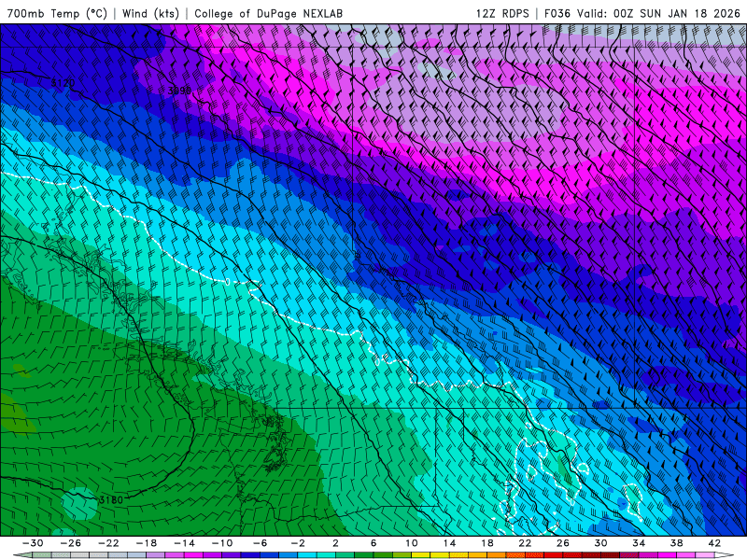This screenshot has width=747, height=560.
Task: Click the -10 colorbar value
Action: (x=222, y=543)
